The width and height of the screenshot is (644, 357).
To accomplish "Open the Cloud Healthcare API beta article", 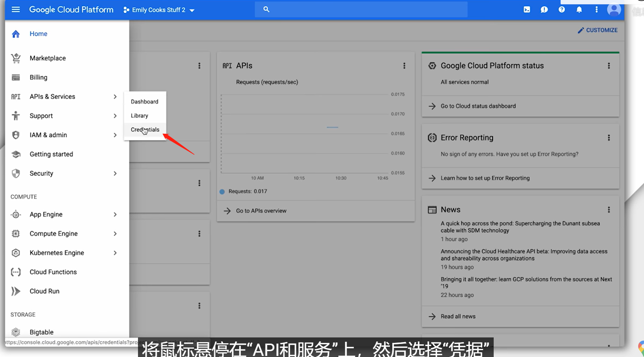I will coord(524,255).
